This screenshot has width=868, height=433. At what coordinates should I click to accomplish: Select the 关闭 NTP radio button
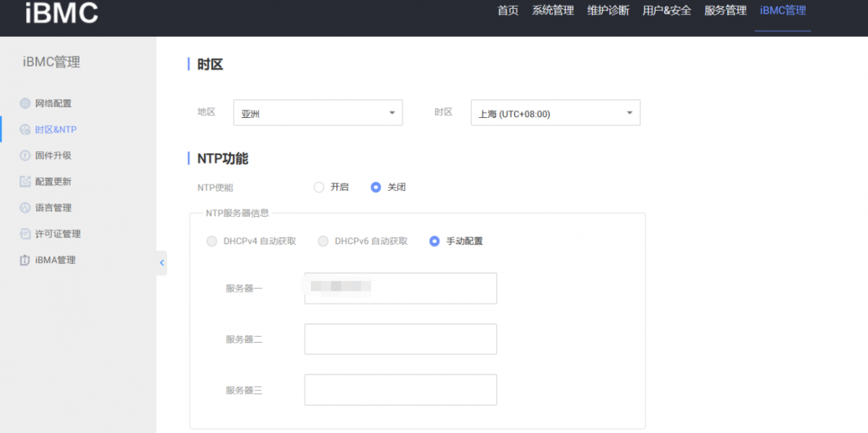pyautogui.click(x=375, y=187)
